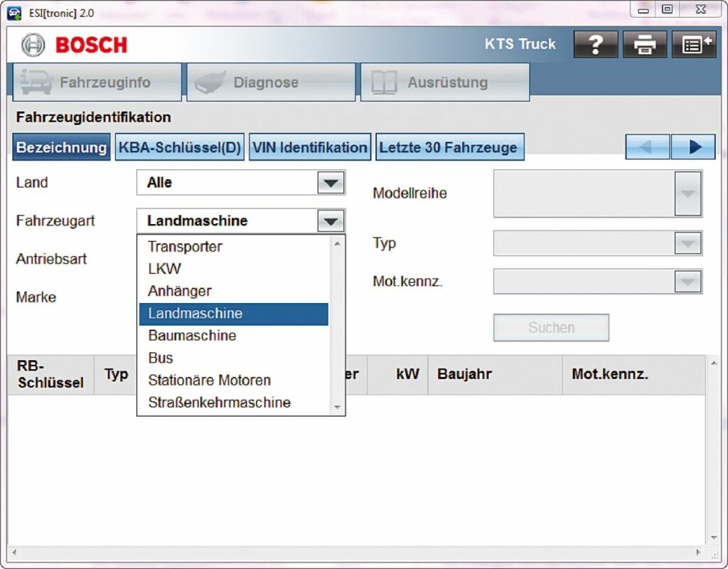
Task: Open the Ausrüstung tab
Action: 445,83
